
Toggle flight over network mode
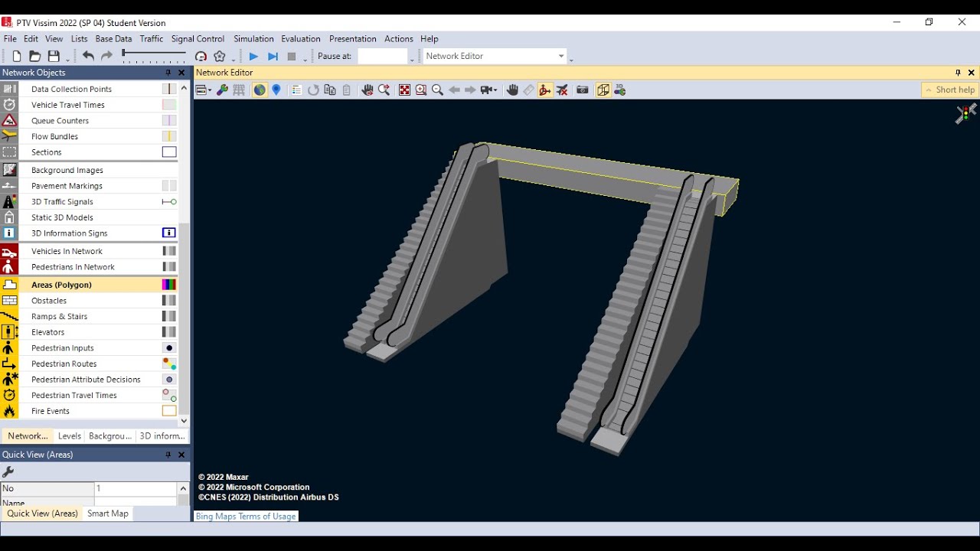(562, 90)
